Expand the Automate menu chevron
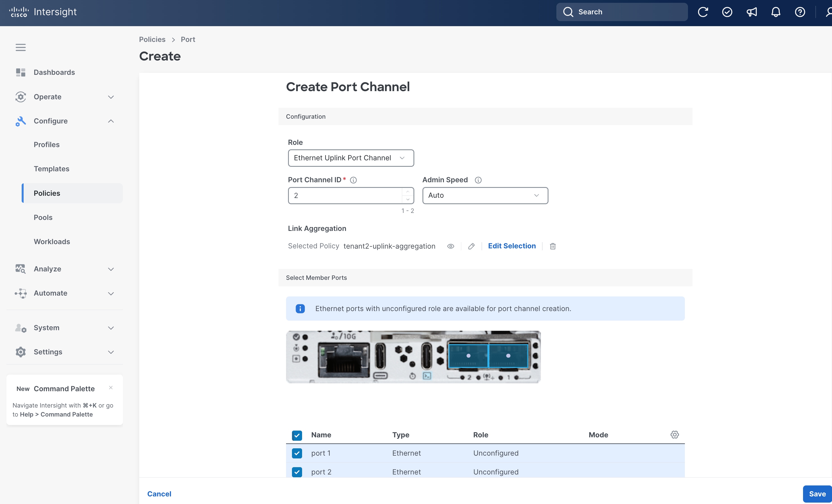The height and width of the screenshot is (504, 832). 111,293
